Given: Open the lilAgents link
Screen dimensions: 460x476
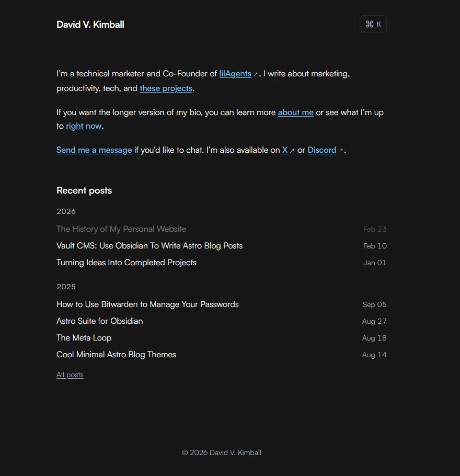Looking at the screenshot, I should click(235, 74).
